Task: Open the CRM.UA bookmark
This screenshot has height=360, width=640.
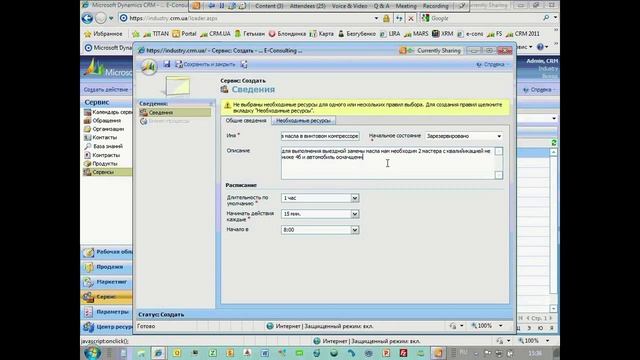Action: click(x=215, y=34)
